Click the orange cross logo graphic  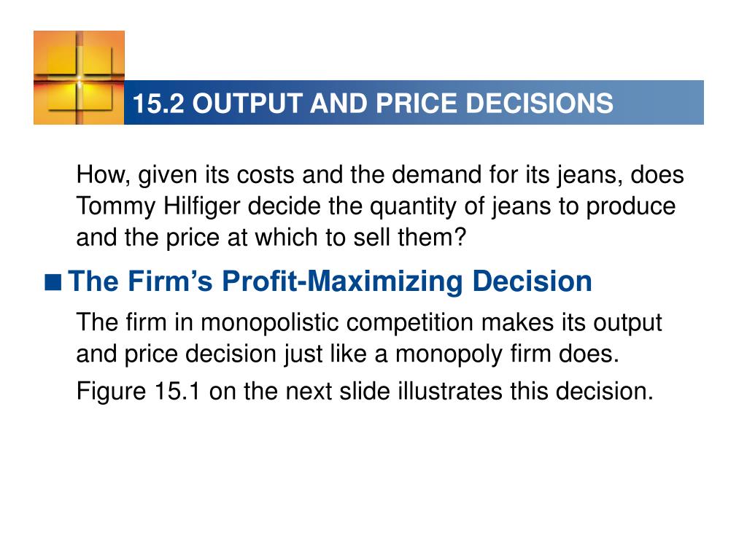(79, 77)
